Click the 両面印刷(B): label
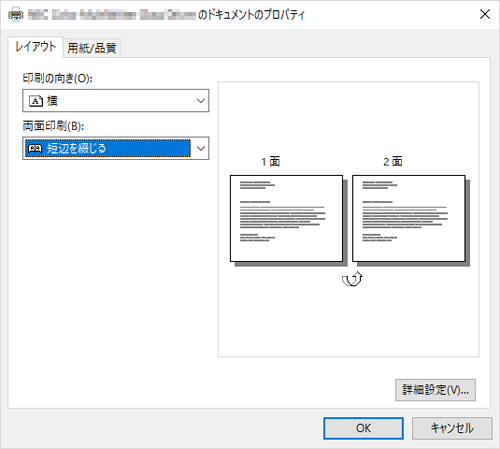Screen dimensions: 500x449 pyautogui.click(x=53, y=126)
